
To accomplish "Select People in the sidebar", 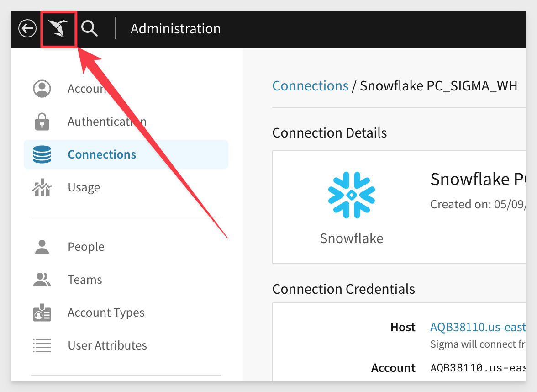I will [86, 247].
